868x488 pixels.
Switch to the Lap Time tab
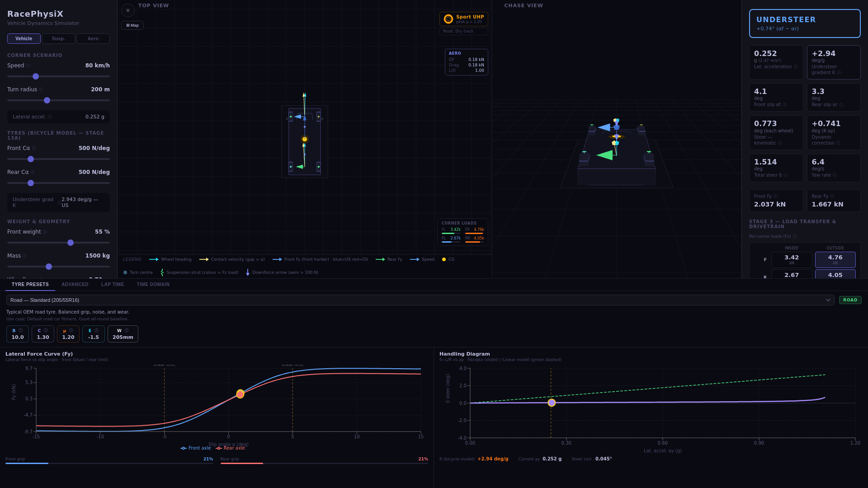pyautogui.click(x=113, y=285)
